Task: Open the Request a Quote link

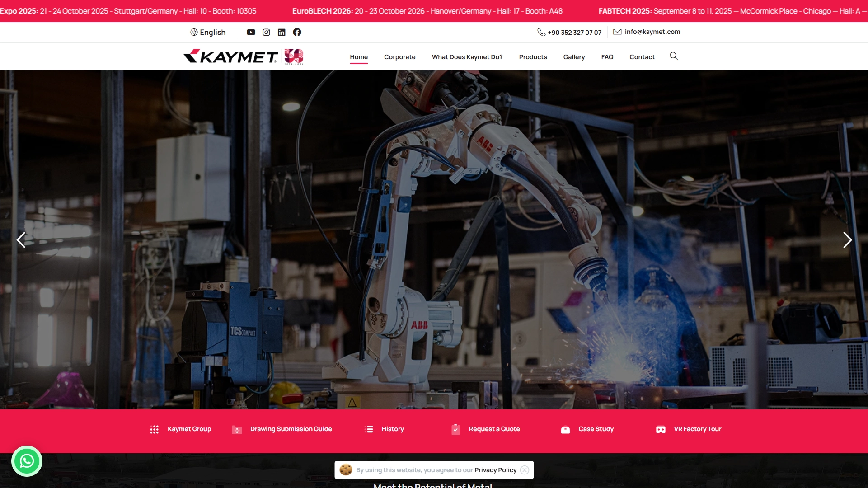Action: [x=494, y=429]
